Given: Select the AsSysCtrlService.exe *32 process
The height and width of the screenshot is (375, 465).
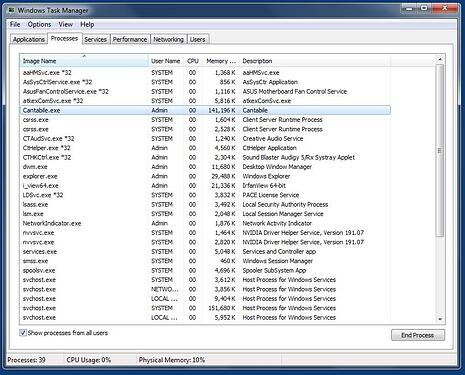Looking at the screenshot, I should click(x=205, y=82).
